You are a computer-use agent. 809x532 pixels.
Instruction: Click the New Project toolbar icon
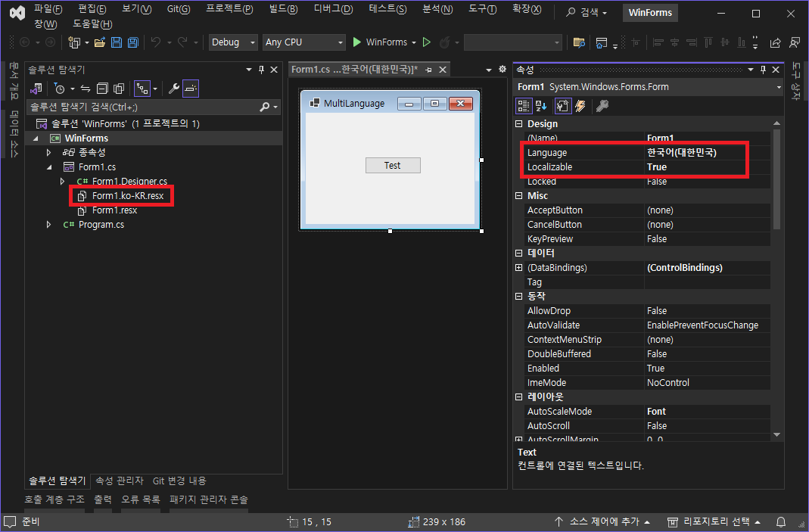(x=75, y=42)
